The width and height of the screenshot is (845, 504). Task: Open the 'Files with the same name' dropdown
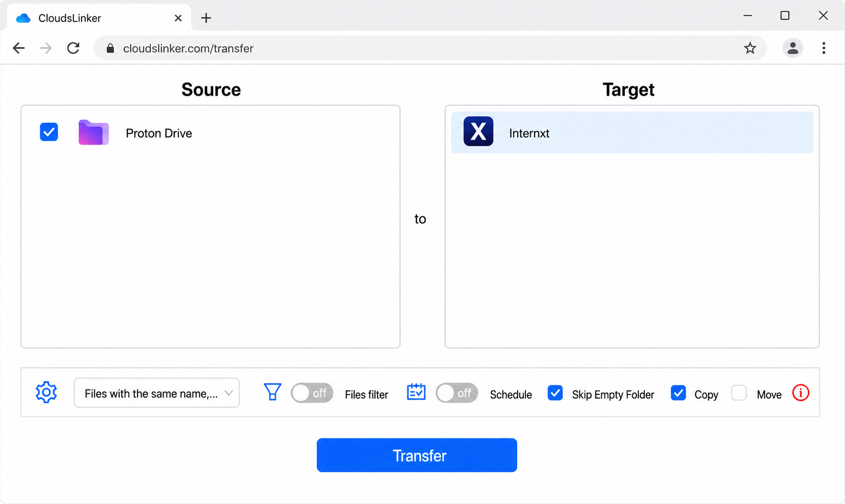pos(157,393)
